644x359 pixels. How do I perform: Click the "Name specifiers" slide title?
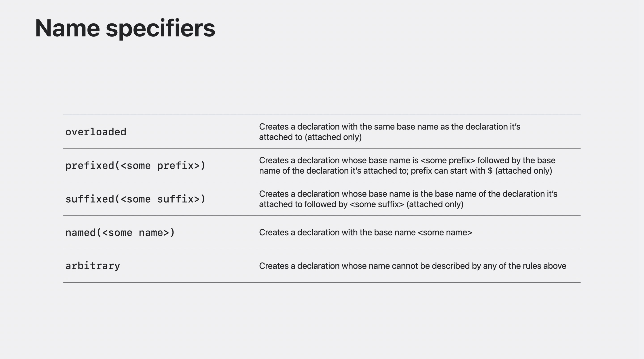coord(125,28)
